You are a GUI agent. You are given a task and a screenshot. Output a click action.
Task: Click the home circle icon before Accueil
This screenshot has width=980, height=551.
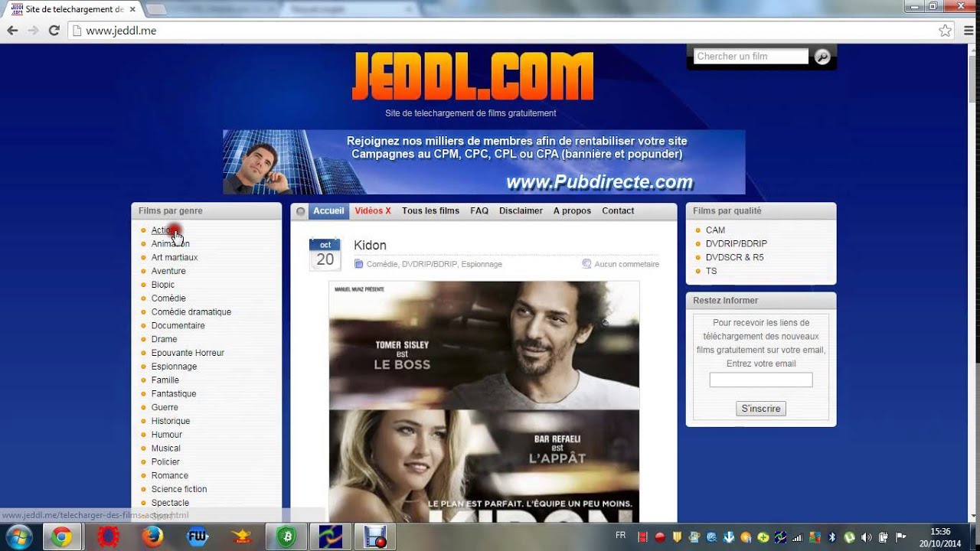coord(300,211)
